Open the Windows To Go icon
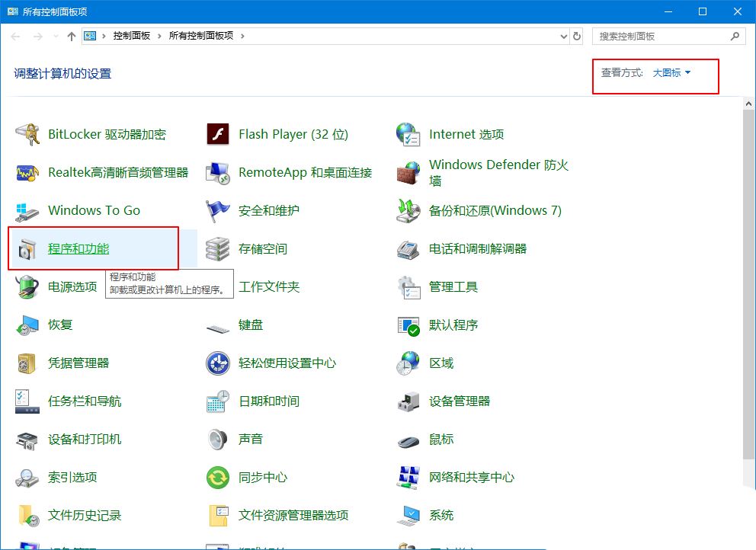 tap(27, 211)
